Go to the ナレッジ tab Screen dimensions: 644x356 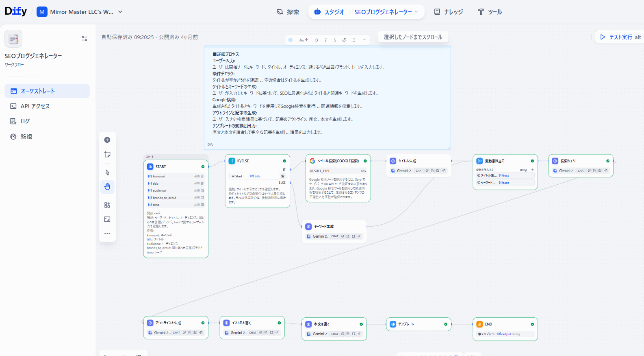pos(449,12)
